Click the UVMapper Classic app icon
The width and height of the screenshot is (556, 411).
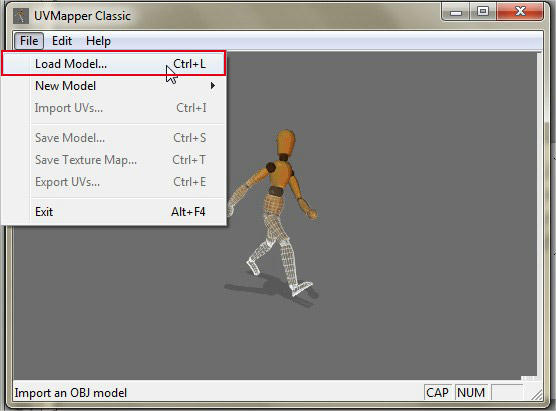pos(21,16)
